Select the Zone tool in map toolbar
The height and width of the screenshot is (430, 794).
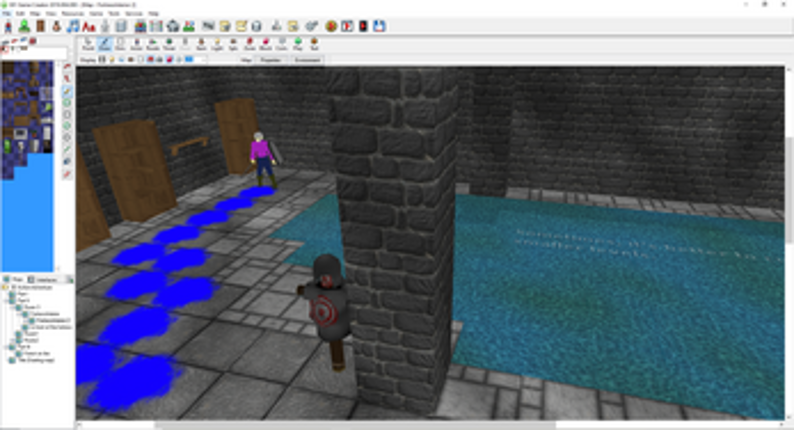point(249,45)
